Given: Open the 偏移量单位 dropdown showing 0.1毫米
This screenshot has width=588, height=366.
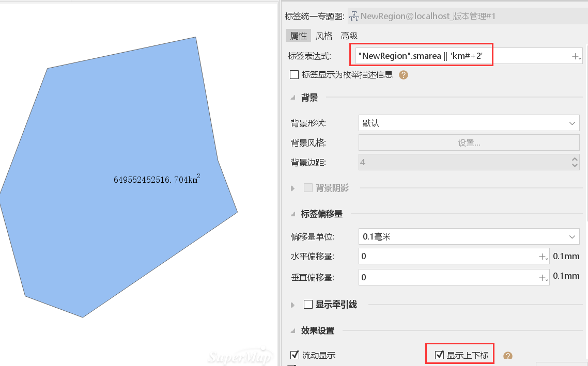Looking at the screenshot, I should coord(469,237).
